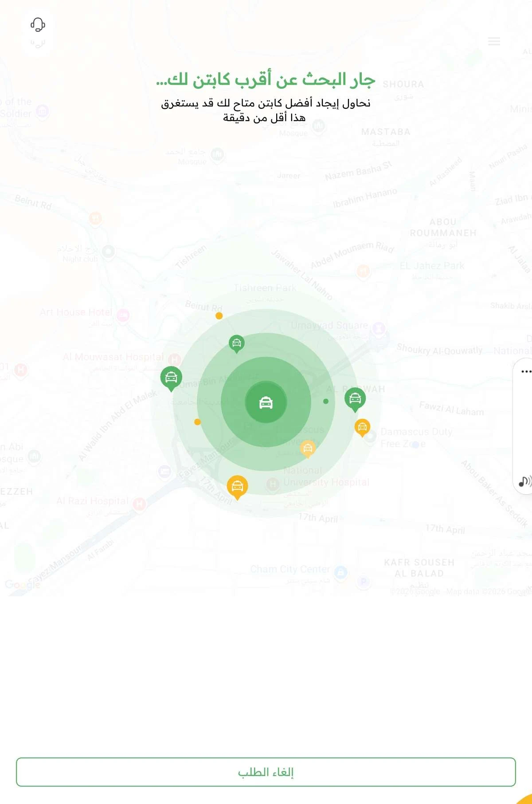Screen dimensions: 532x804
Task: Tap the إلغاء الطلب cancel request button
Action: 266,772
